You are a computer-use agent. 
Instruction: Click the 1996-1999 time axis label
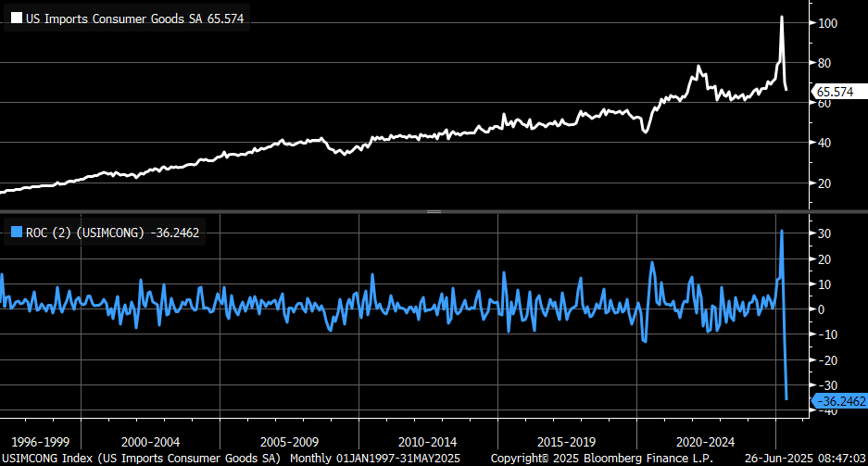41,442
